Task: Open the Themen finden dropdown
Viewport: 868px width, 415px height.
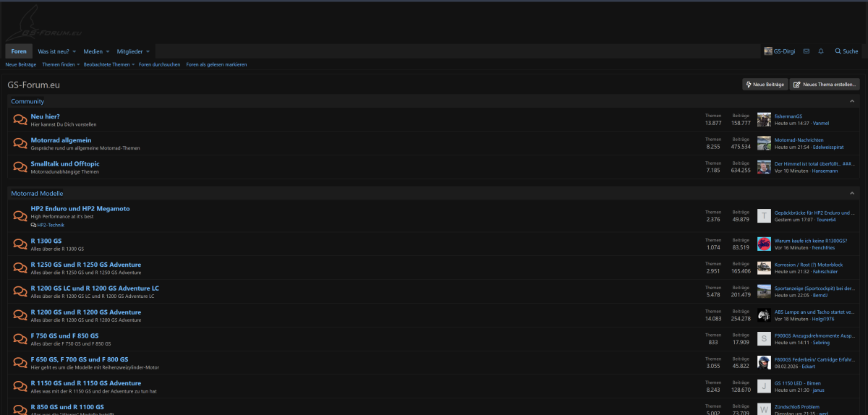Action: [x=61, y=64]
